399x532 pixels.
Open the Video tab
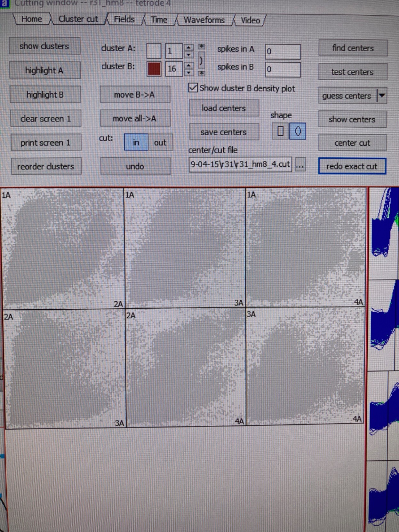250,20
